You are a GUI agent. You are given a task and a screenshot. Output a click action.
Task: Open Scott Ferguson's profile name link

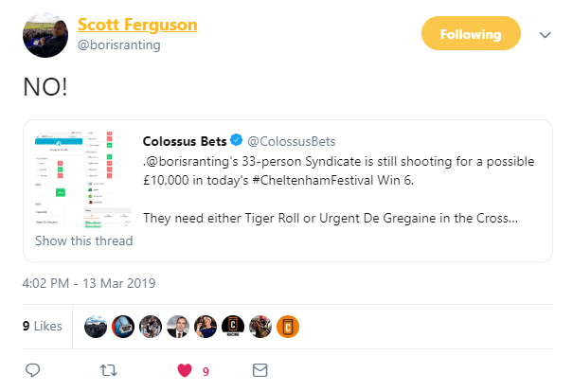pyautogui.click(x=136, y=26)
